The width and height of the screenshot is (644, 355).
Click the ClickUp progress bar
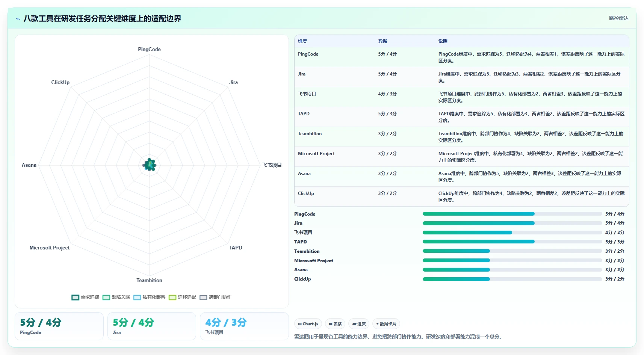pos(512,279)
